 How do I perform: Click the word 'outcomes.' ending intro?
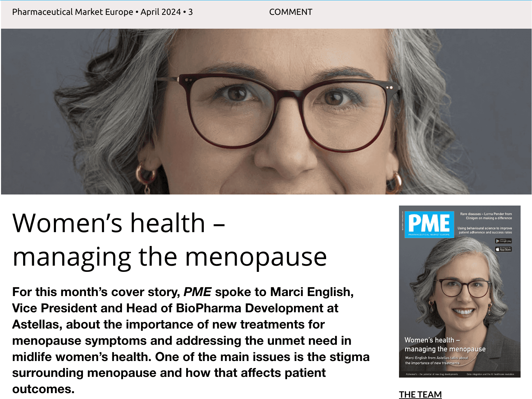pyautogui.click(x=44, y=389)
